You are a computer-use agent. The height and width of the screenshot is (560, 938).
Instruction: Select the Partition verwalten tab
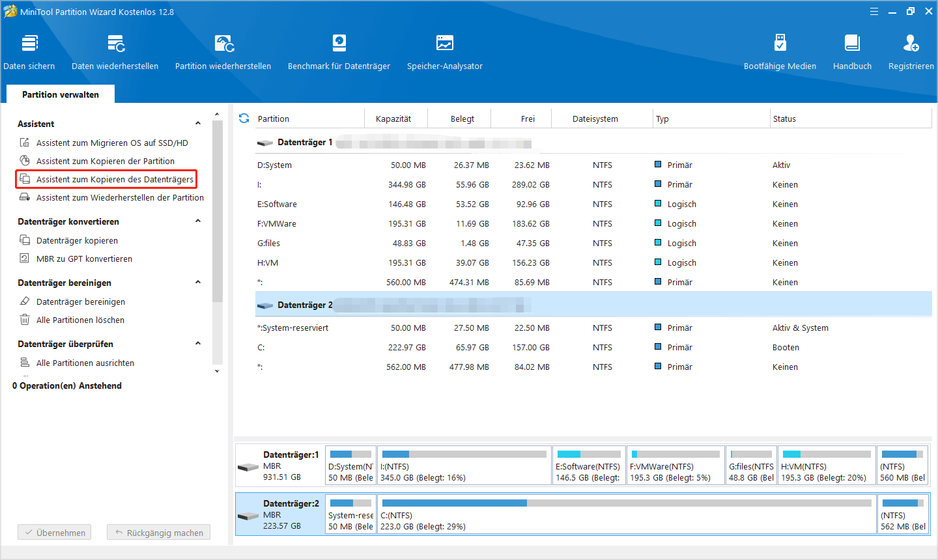[x=61, y=94]
